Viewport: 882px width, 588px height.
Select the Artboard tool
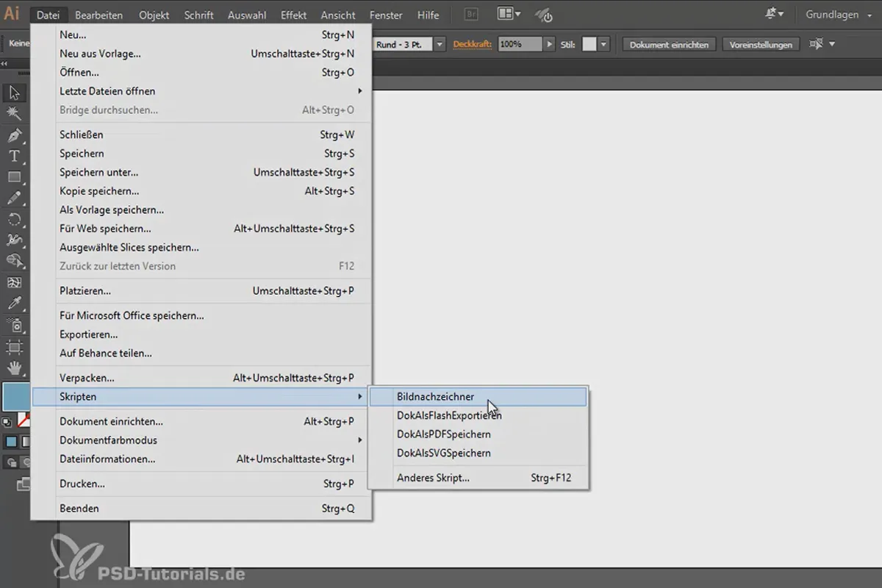[14, 346]
